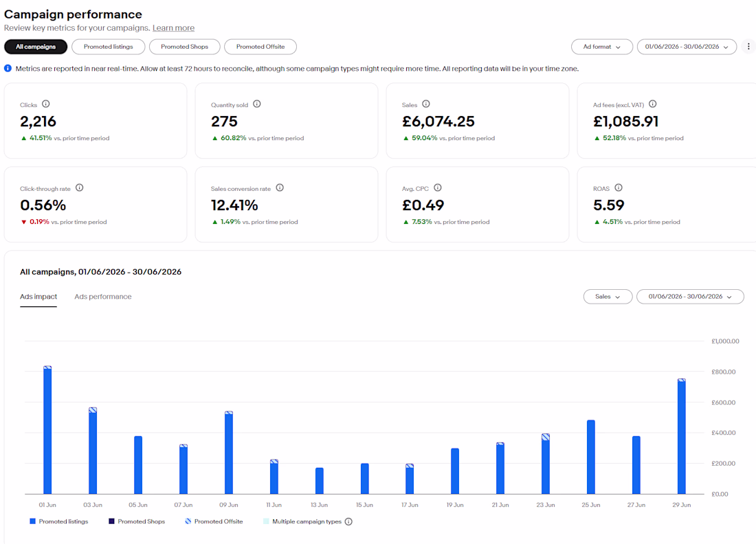Image resolution: width=756 pixels, height=544 pixels.
Task: Click the Multiple campaign types info icon
Action: click(x=348, y=521)
